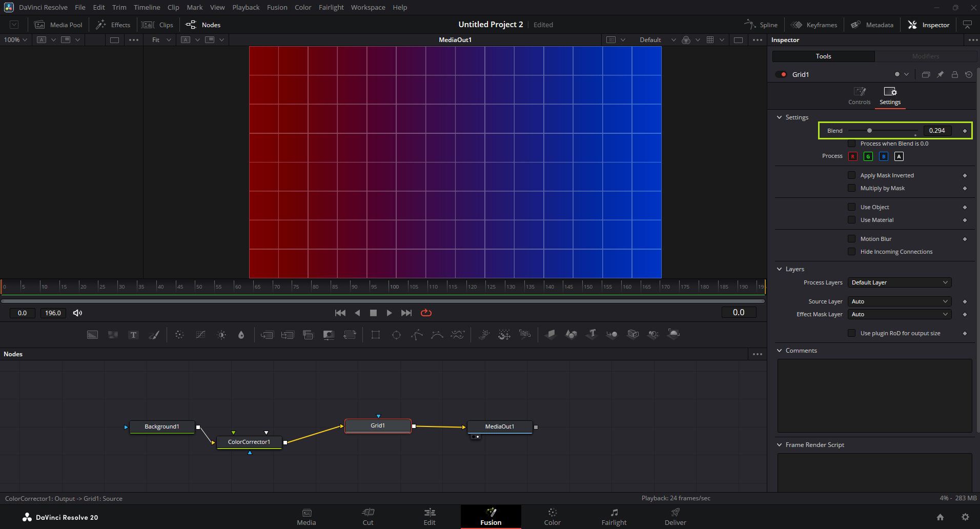Switch to the Controls tab
The width and height of the screenshot is (980, 529).
tap(859, 95)
